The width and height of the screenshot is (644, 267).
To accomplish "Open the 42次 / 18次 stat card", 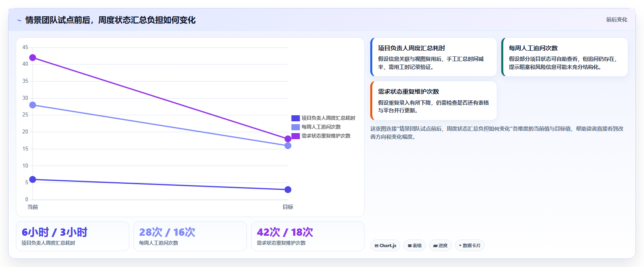I will 308,236.
